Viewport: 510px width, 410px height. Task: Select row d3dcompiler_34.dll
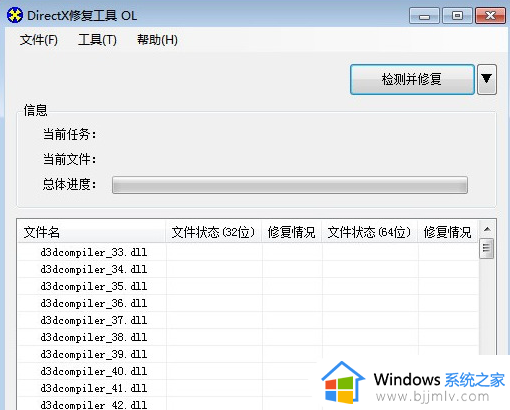248,269
